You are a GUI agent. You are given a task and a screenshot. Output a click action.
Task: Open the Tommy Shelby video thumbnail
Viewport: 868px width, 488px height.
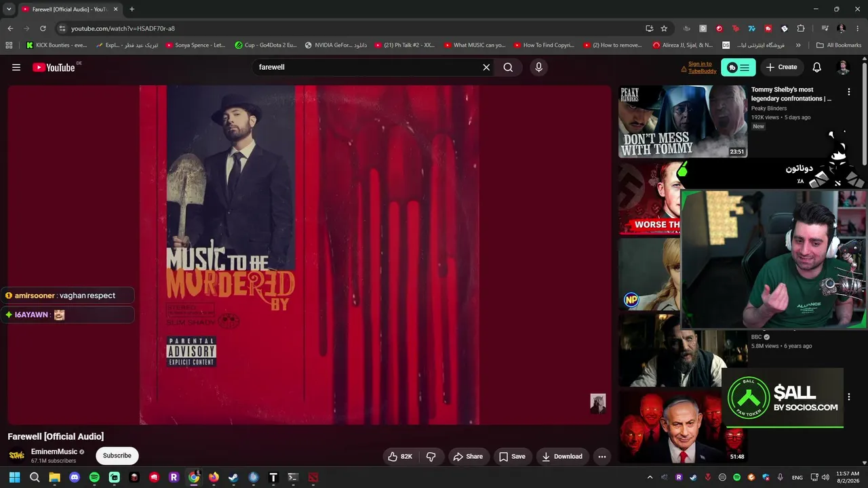(683, 121)
